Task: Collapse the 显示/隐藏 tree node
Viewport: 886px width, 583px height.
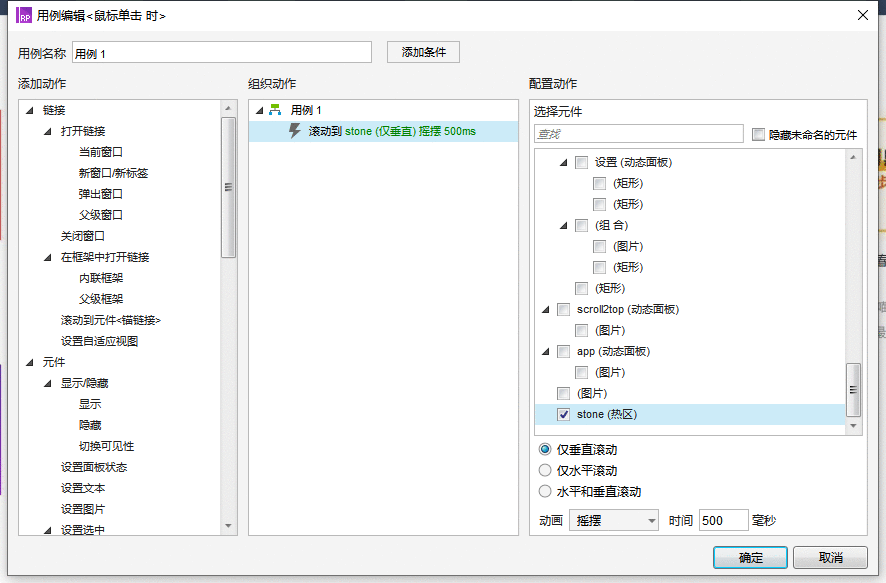Action: 48,384
